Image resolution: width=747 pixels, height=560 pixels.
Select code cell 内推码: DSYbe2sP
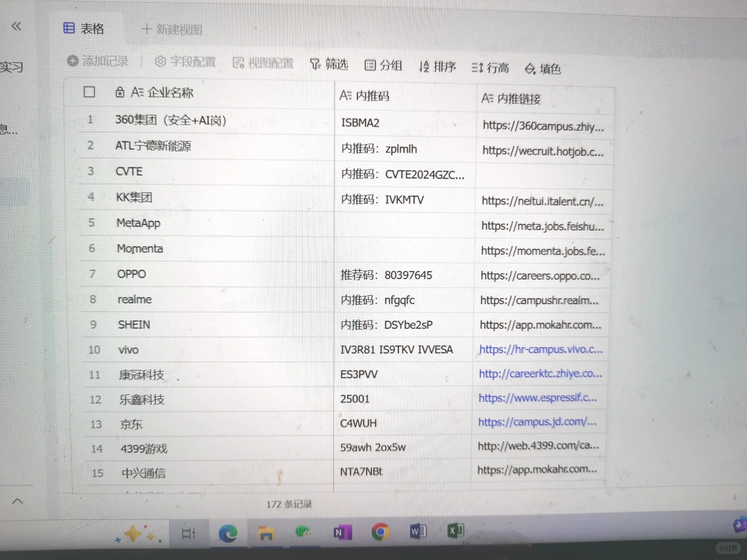[386, 325]
